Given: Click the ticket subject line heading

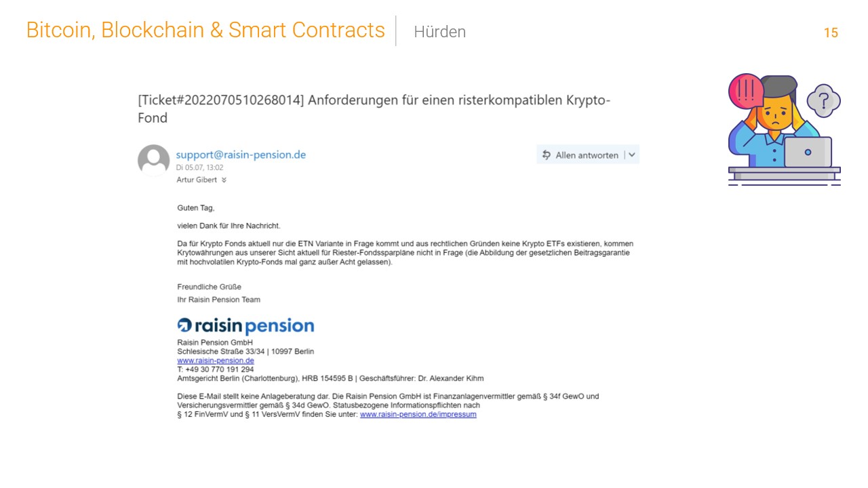Looking at the screenshot, I should 374,108.
